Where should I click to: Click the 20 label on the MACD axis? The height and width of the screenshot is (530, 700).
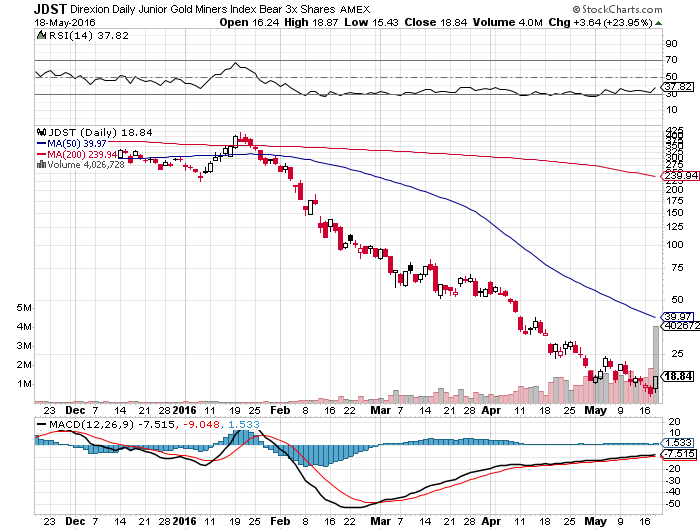(x=675, y=422)
